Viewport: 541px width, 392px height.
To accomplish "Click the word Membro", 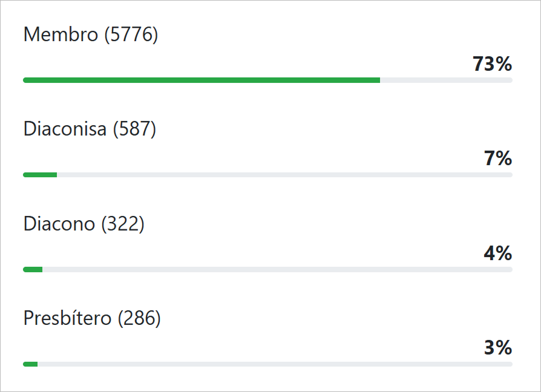I will (60, 35).
